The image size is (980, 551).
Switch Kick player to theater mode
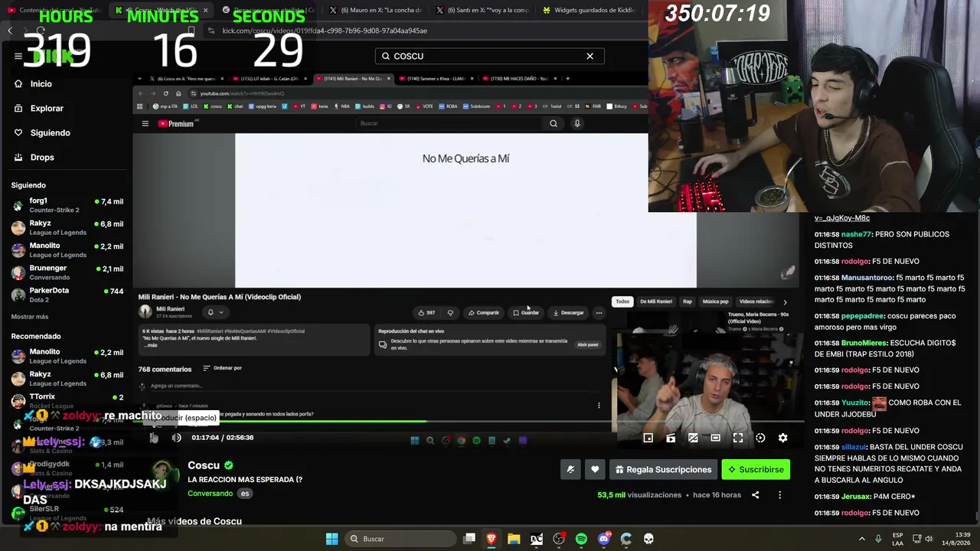715,438
